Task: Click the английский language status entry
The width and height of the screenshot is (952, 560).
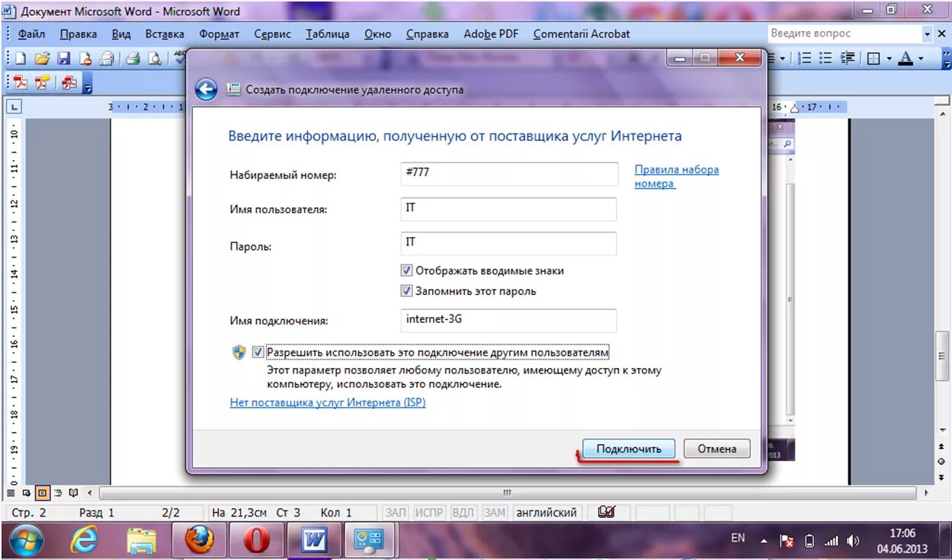Action: pyautogui.click(x=547, y=513)
